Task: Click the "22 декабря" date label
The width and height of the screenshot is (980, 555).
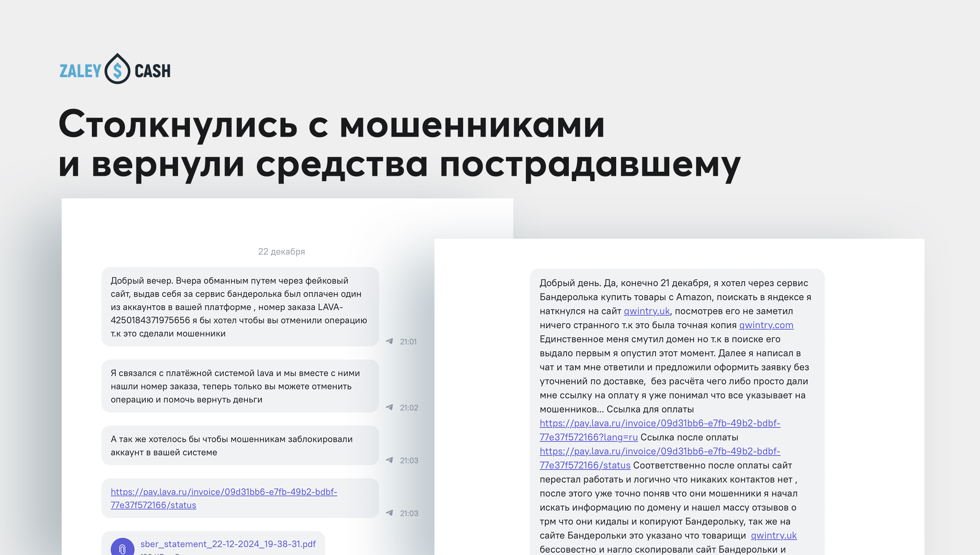Action: (281, 251)
